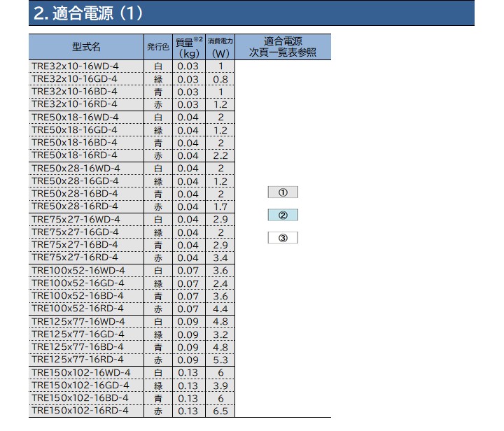Click 0.13 mass in TRE150x102-16WD-4 row
The width and height of the screenshot is (504, 431).
pyautogui.click(x=188, y=373)
